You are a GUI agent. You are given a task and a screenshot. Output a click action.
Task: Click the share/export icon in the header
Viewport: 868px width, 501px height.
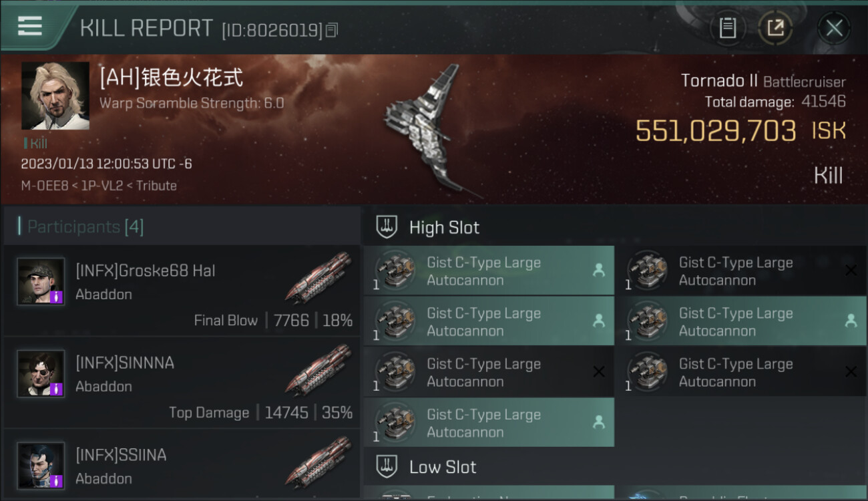point(775,28)
